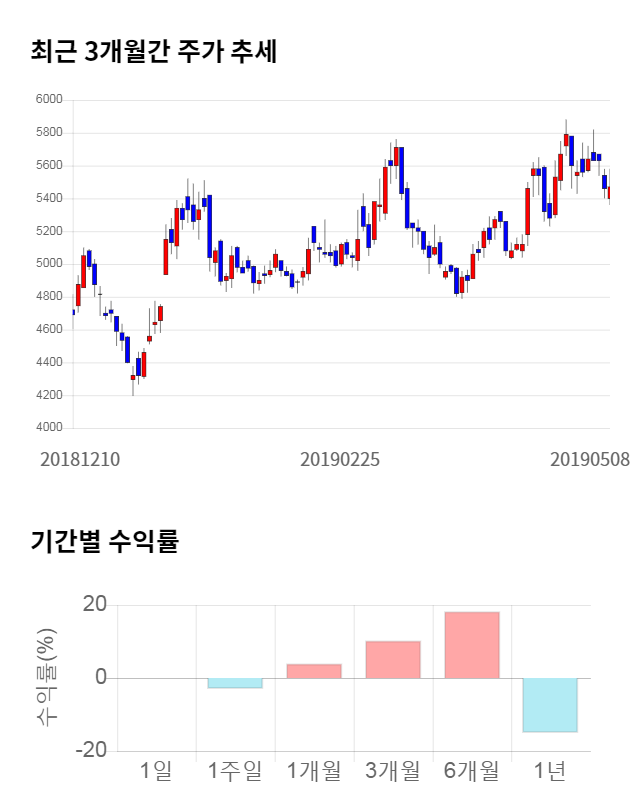Viewport: 640px width, 810px height.
Task: Click the '기간별 수익률' heading
Action: (x=105, y=543)
